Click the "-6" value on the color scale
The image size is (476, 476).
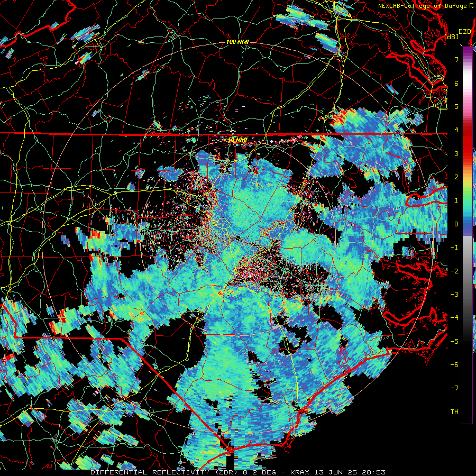pos(454,365)
